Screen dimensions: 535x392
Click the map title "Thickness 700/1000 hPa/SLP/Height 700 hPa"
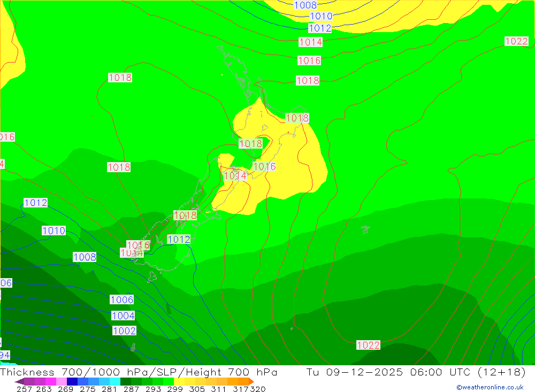point(139,372)
